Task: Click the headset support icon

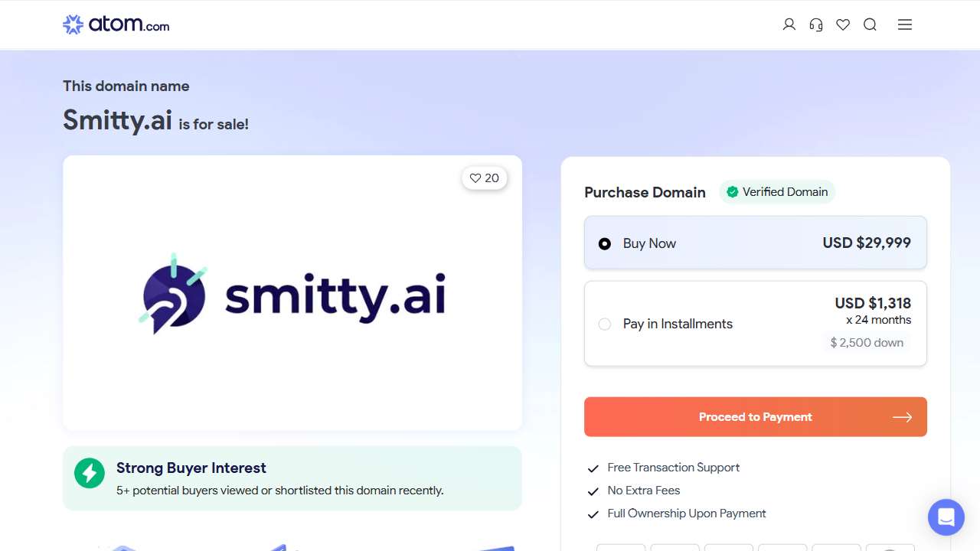Action: click(x=816, y=24)
